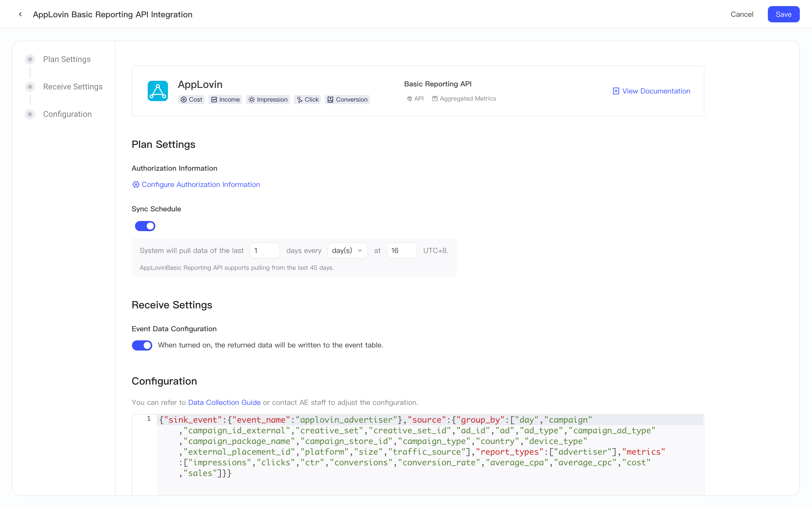Viewport: 812px width, 508px height.
Task: Click the API plug icon
Action: point(409,99)
